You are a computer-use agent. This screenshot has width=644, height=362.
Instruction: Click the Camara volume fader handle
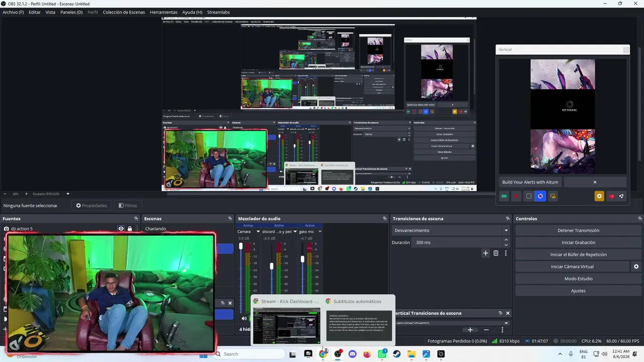coord(240,246)
